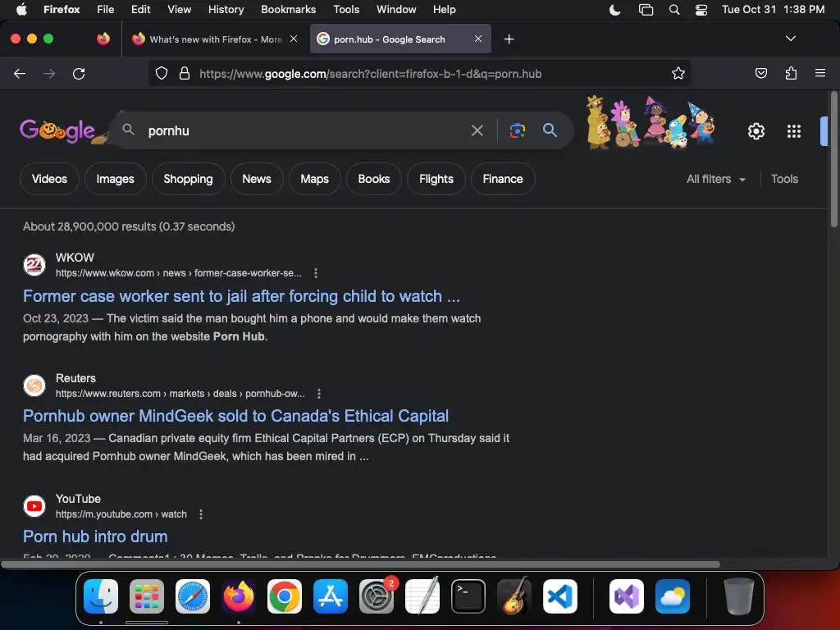Image resolution: width=840 pixels, height=630 pixels.
Task: Filter results by Images
Action: click(x=115, y=179)
